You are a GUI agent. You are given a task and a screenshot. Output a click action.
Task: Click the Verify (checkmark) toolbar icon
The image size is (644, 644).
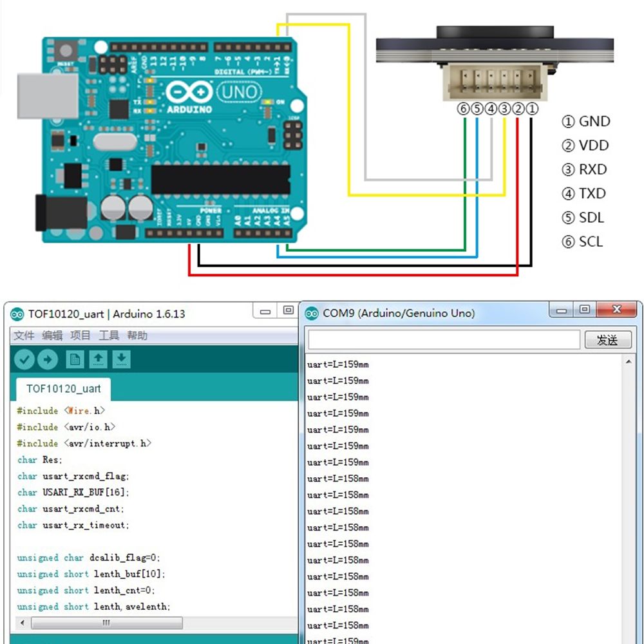(x=24, y=359)
